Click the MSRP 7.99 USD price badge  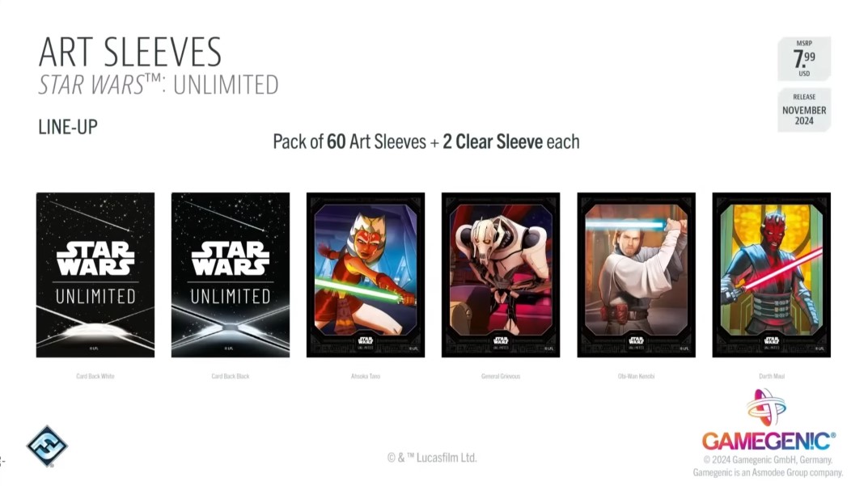[804, 59]
